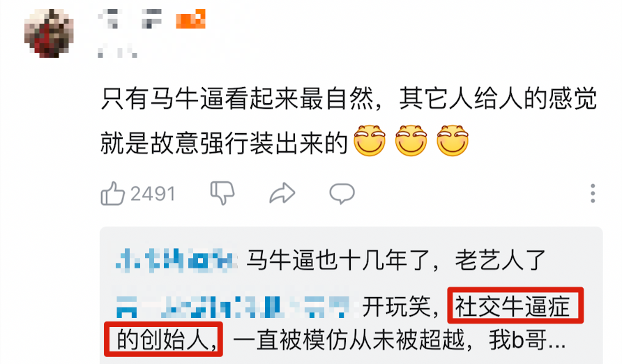Like the comment with thumbs-up icon

pyautogui.click(x=113, y=193)
